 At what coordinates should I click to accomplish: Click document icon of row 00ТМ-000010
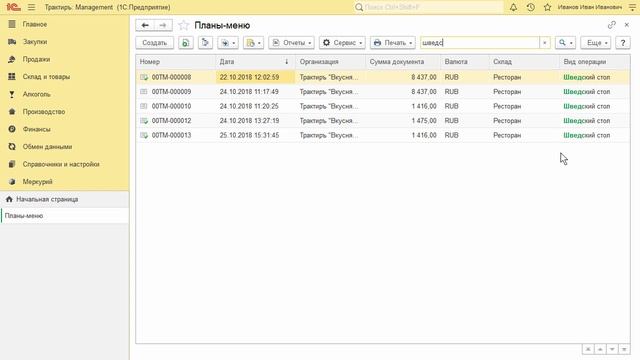(144, 106)
